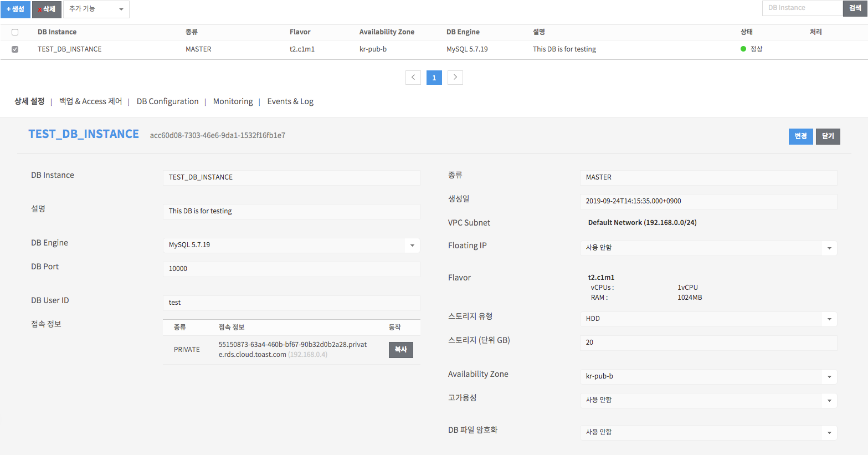
Task: Open the Floating IP dropdown
Action: coord(708,248)
